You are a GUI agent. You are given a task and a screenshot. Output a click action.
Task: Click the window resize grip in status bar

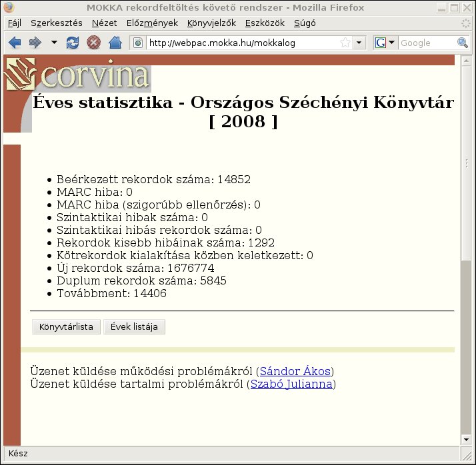[466, 455]
